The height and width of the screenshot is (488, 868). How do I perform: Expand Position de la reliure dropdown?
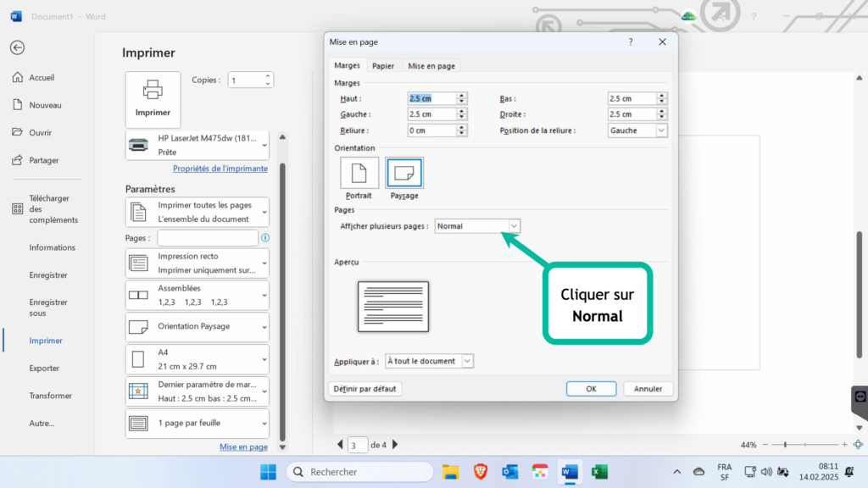[661, 130]
